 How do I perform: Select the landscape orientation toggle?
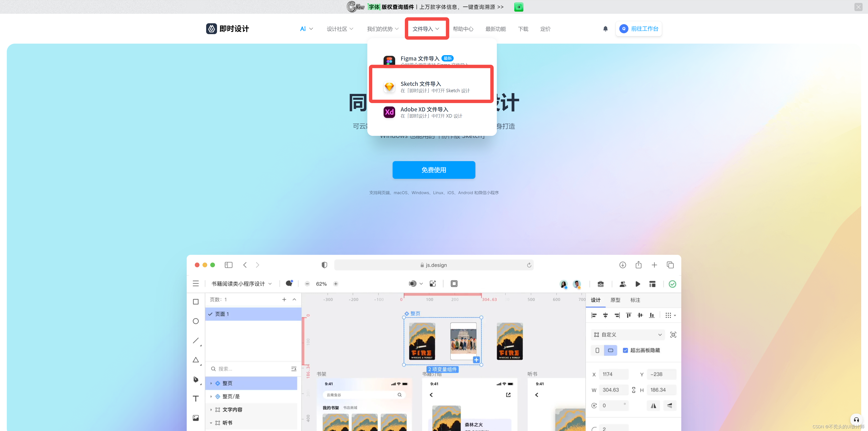610,351
